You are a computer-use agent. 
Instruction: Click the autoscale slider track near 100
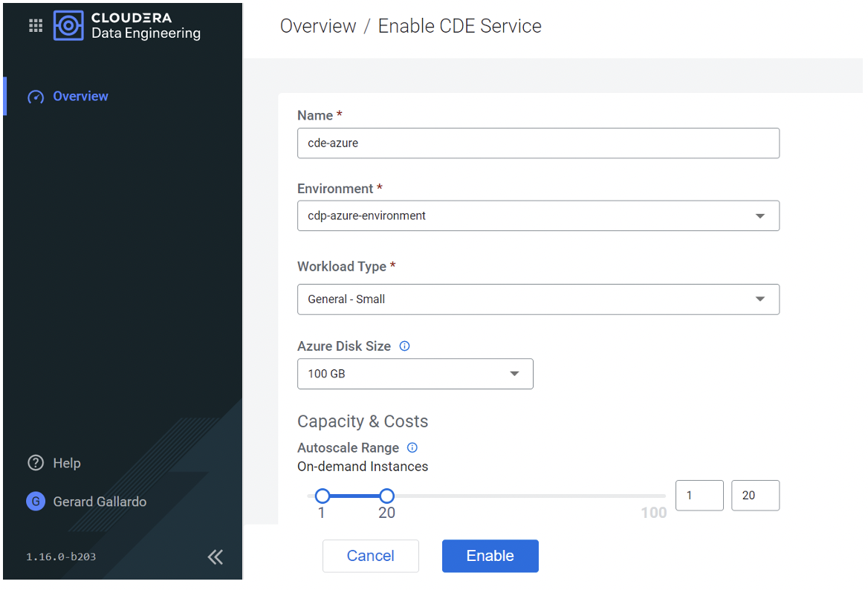654,496
